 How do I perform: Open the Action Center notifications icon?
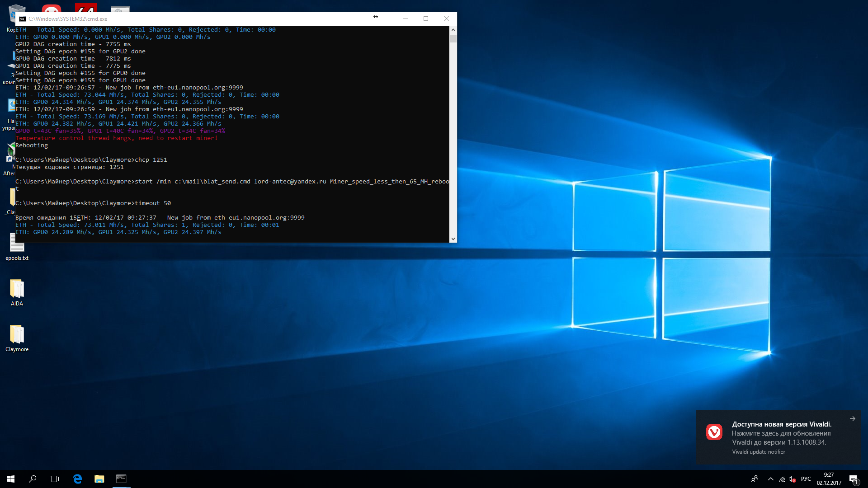click(x=854, y=479)
